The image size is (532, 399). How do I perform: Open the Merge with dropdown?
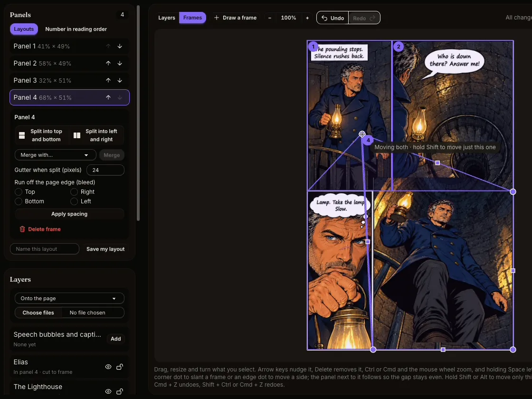(x=55, y=155)
